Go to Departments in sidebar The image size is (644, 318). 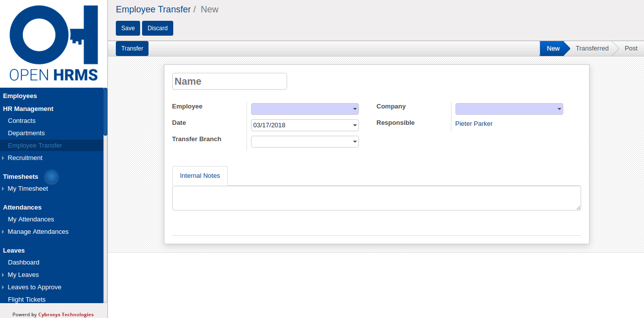26,133
